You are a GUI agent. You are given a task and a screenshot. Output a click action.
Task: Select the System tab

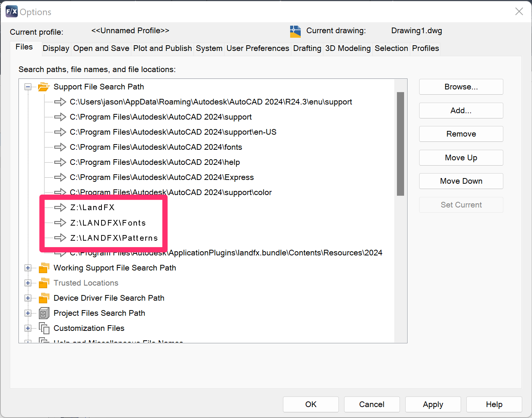pyautogui.click(x=209, y=49)
